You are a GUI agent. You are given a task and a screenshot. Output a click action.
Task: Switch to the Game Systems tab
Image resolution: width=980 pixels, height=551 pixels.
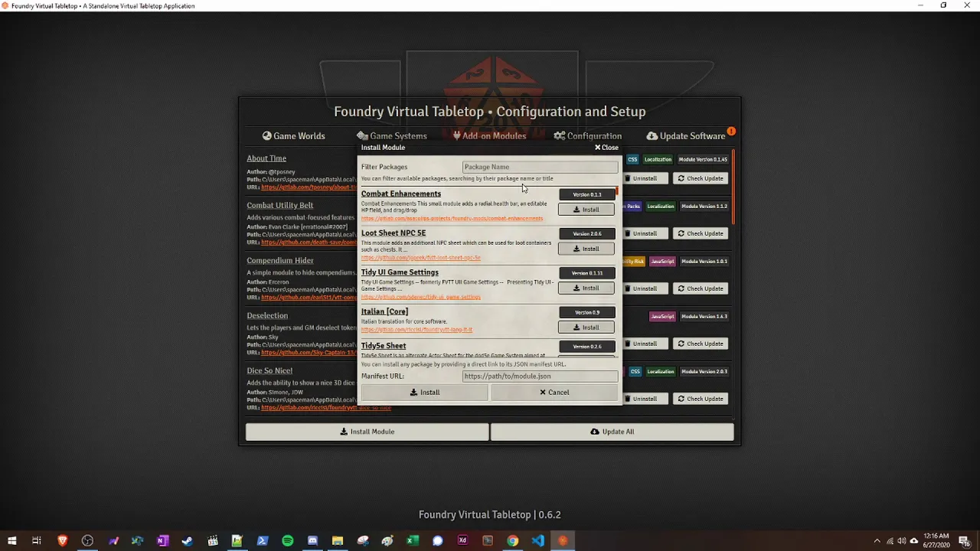click(x=392, y=135)
